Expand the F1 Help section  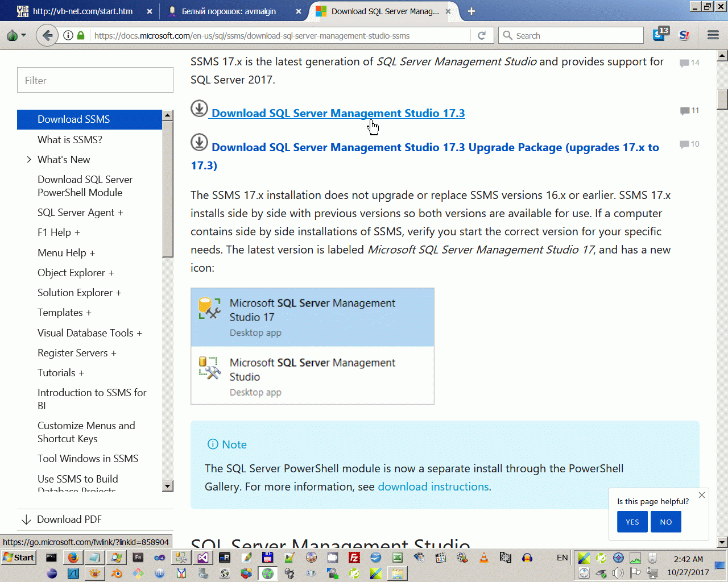(59, 232)
